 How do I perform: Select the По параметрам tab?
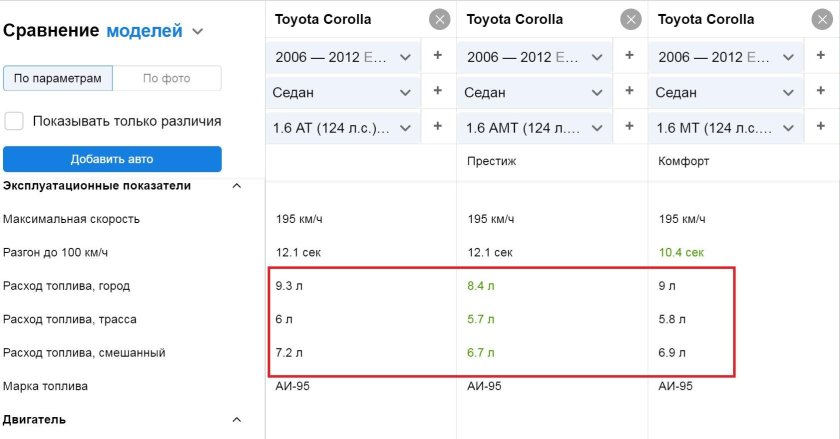coord(58,78)
